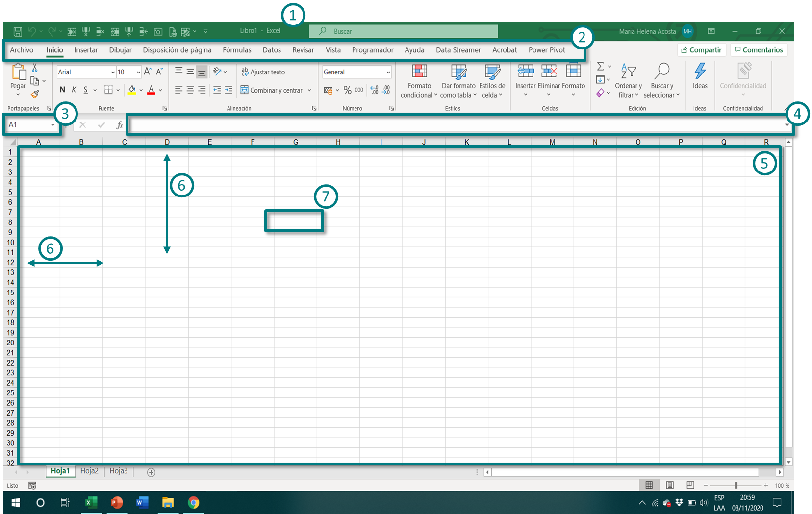Open Formato cells menu
Screen dimensions: 812x514
[573, 80]
